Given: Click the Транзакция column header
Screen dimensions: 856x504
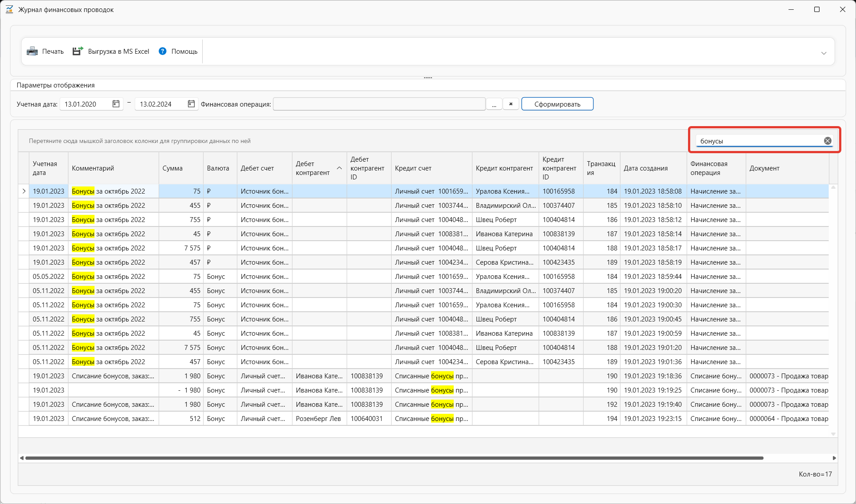Looking at the screenshot, I should pyautogui.click(x=601, y=168).
